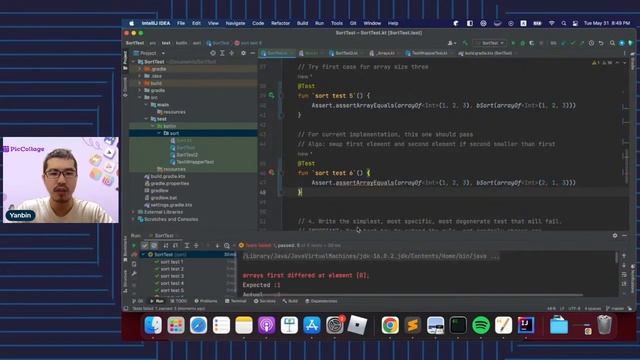Click Collapse All icon in Run toolbar

point(196,246)
